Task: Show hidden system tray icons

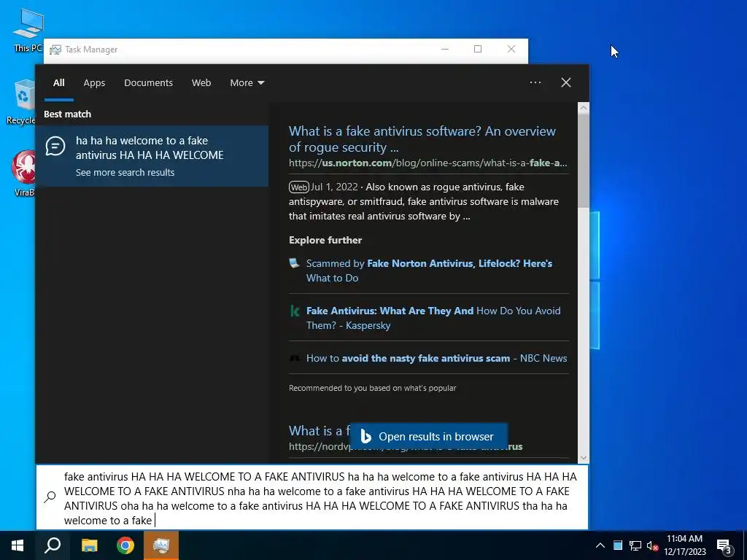Action: coord(600,545)
